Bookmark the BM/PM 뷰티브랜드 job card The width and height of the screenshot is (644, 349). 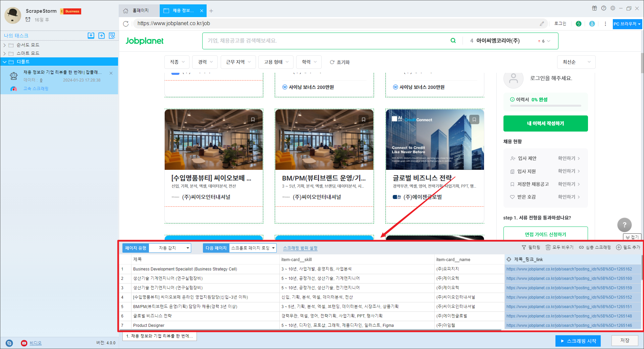(364, 119)
